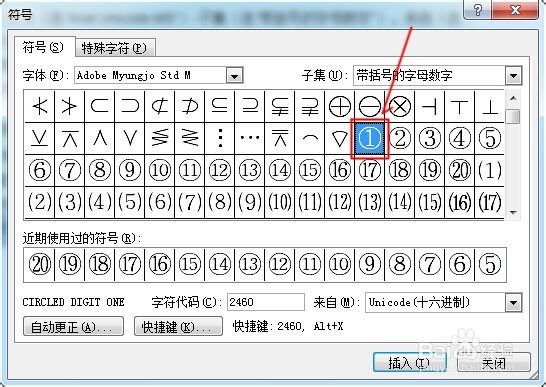This screenshot has height=387, width=546.
Task: Select circled ⑳ in the symbol grid
Action: click(459, 170)
